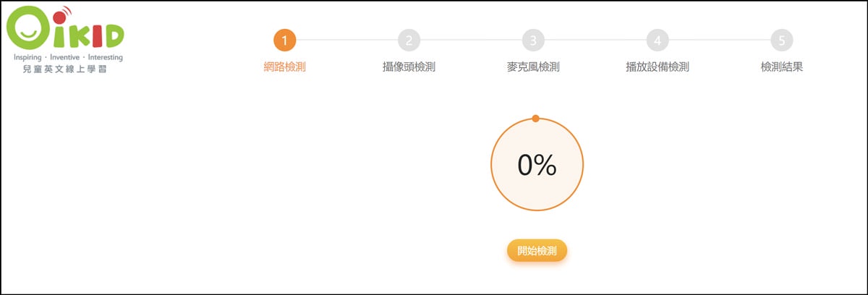The height and width of the screenshot is (295, 868).
Task: Select the step 3 circle indicator
Action: pos(533,40)
